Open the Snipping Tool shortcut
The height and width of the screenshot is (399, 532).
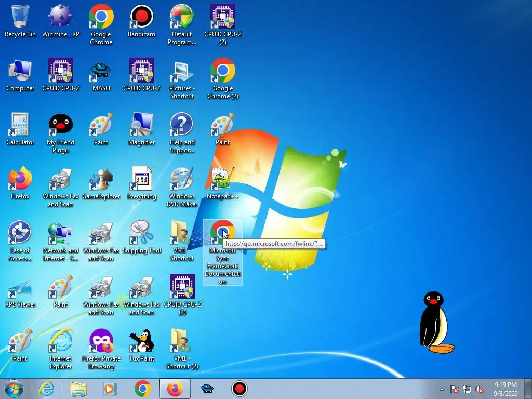(x=141, y=237)
